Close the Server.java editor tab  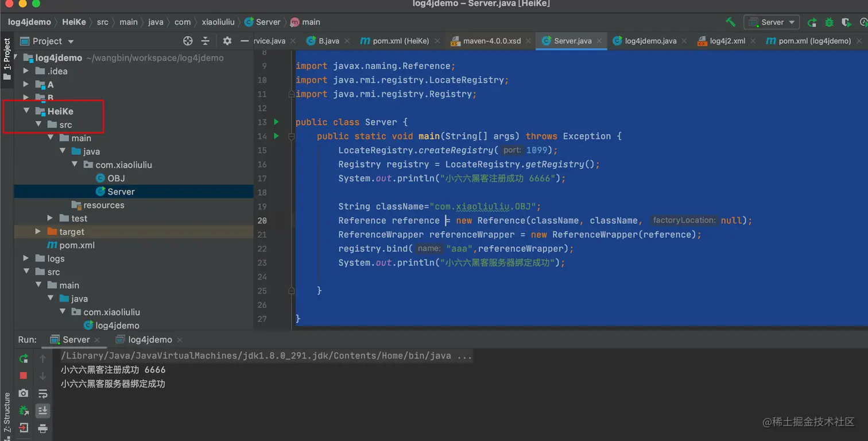(599, 41)
